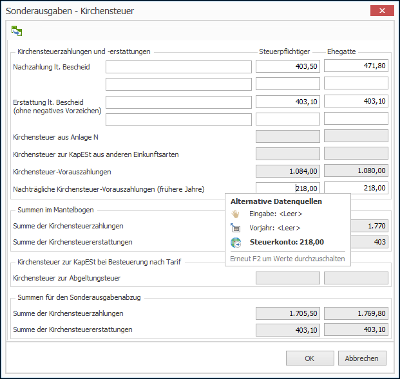Viewport: 400px width, 379px height.
Task: Click the Nachträgliche Vorauszahlungen Steuerpflichtiger field 218,00
Action: (288, 188)
